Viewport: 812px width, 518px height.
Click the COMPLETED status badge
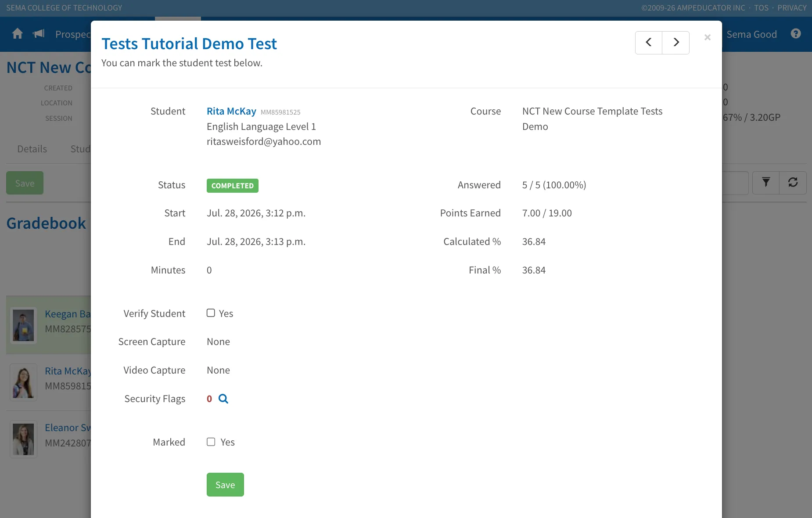(x=233, y=186)
